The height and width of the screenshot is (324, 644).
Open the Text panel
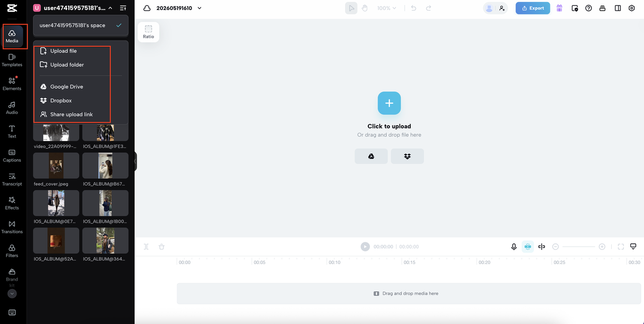pyautogui.click(x=12, y=132)
